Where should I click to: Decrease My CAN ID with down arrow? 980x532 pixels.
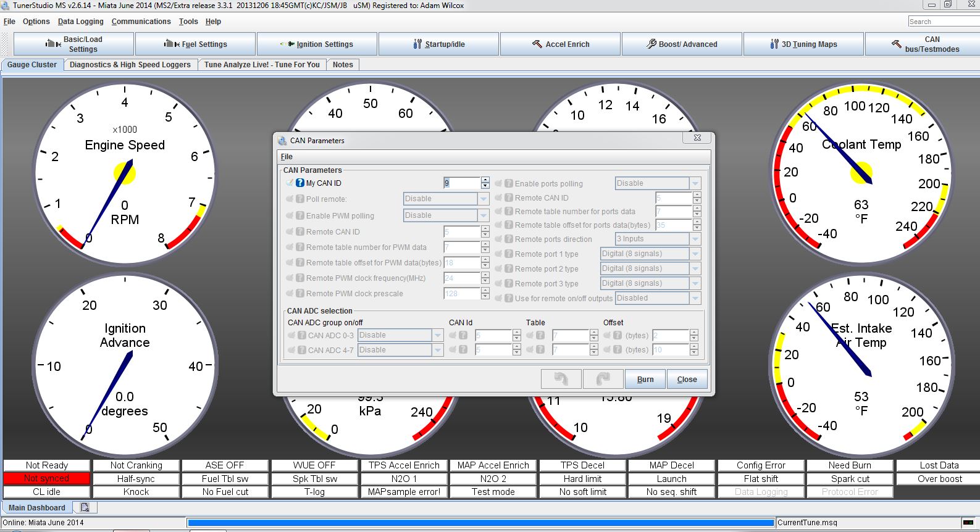click(x=485, y=186)
